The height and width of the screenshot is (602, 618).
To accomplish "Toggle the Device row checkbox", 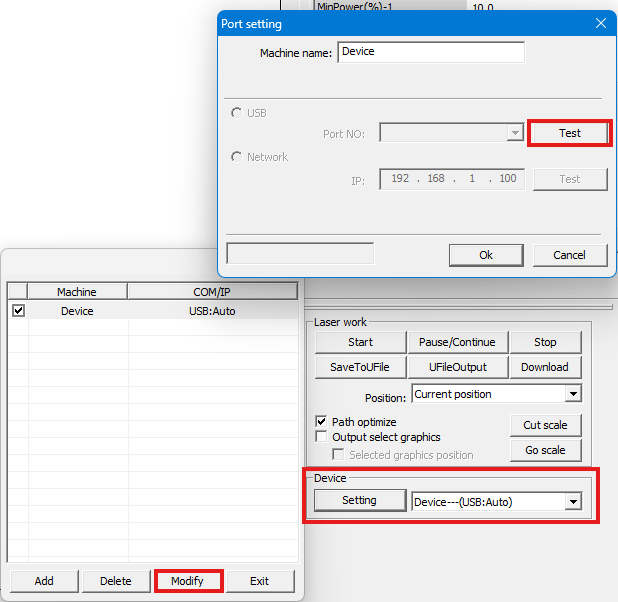I will click(18, 311).
